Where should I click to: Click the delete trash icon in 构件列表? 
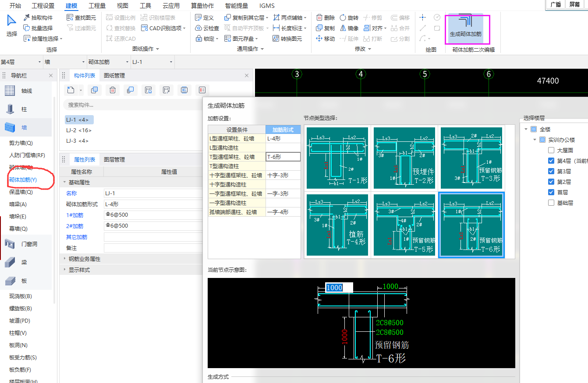[113, 90]
